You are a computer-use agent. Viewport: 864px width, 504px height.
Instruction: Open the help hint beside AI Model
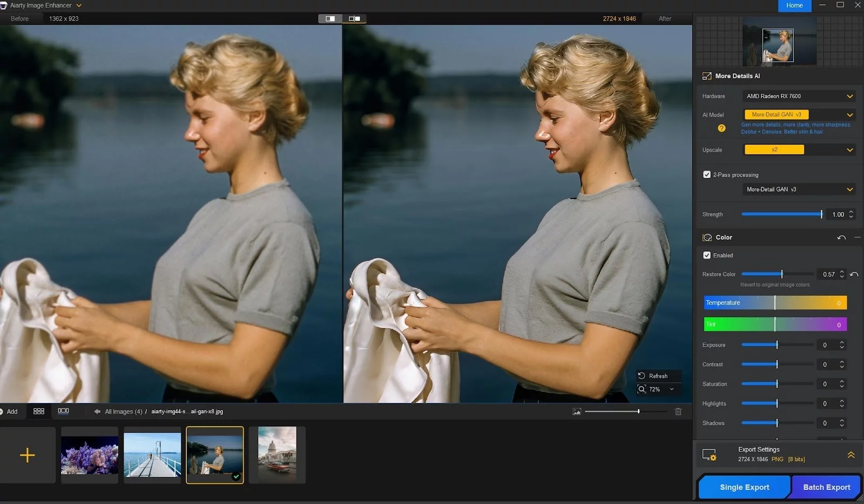click(722, 128)
